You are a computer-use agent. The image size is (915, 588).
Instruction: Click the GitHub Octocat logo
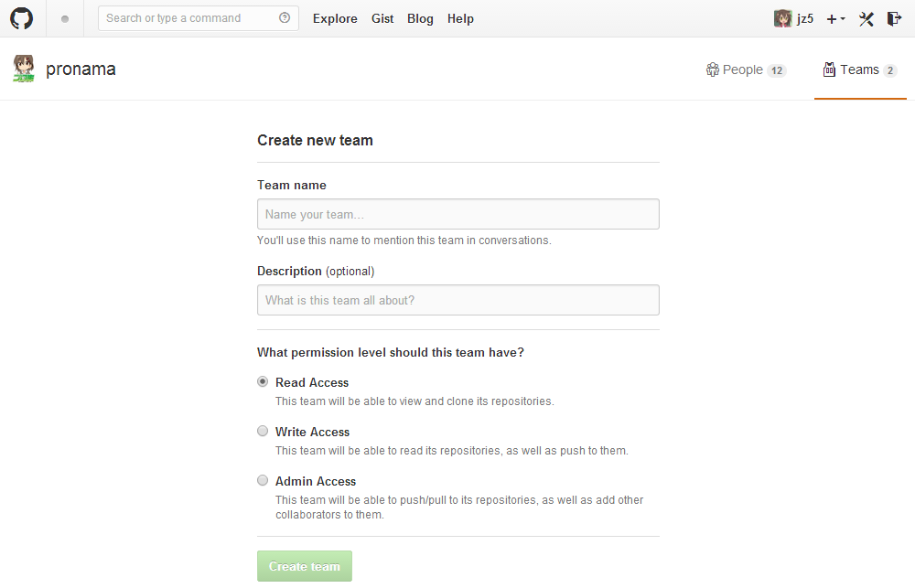pos(21,18)
